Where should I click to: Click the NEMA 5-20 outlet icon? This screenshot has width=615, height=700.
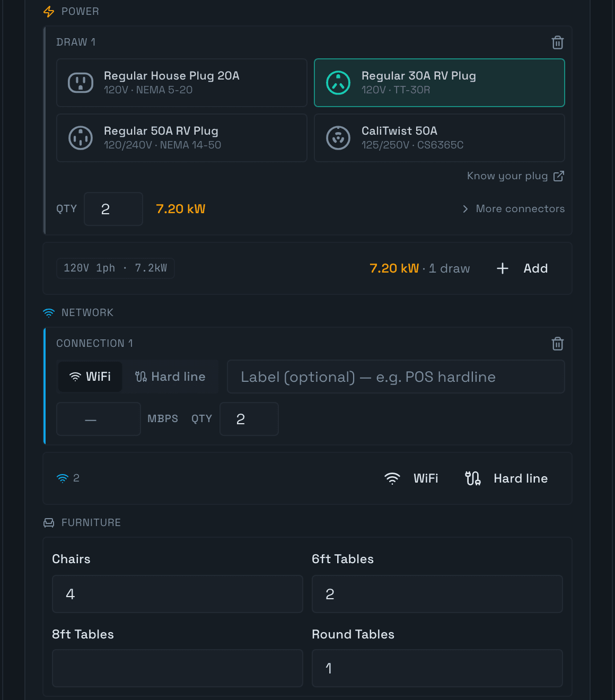81,83
